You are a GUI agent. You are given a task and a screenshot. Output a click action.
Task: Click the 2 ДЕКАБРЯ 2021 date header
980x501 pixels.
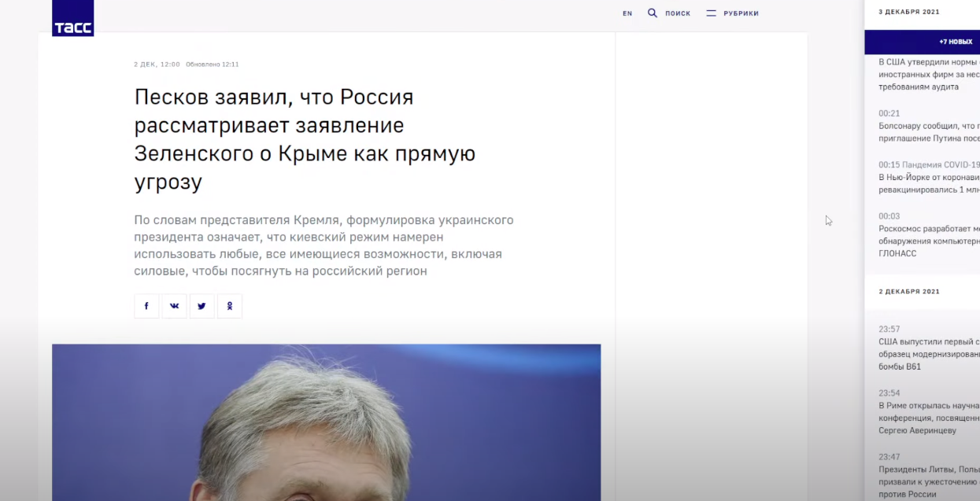pyautogui.click(x=909, y=291)
